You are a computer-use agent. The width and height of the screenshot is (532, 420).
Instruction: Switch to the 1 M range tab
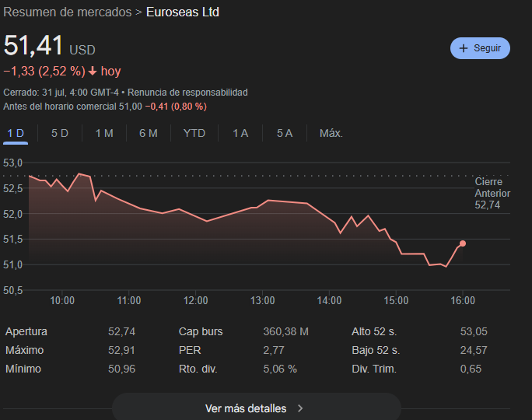click(x=104, y=133)
